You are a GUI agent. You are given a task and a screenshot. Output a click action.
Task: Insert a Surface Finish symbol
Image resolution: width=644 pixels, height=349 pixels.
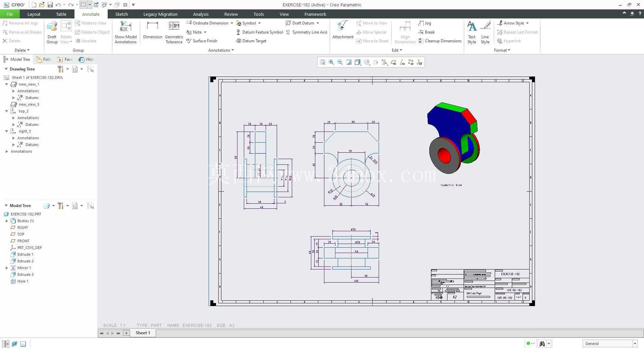point(202,41)
